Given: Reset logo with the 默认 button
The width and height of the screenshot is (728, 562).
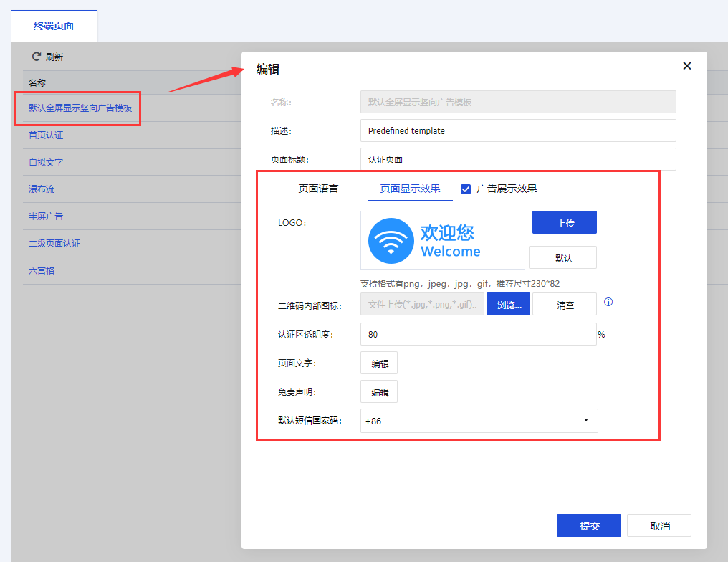Looking at the screenshot, I should pyautogui.click(x=562, y=257).
